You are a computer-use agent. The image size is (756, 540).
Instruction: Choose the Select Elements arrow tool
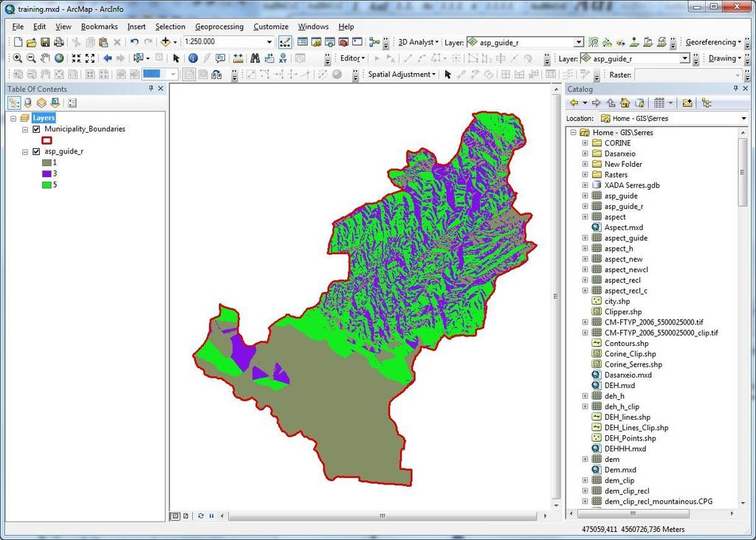coord(176,58)
